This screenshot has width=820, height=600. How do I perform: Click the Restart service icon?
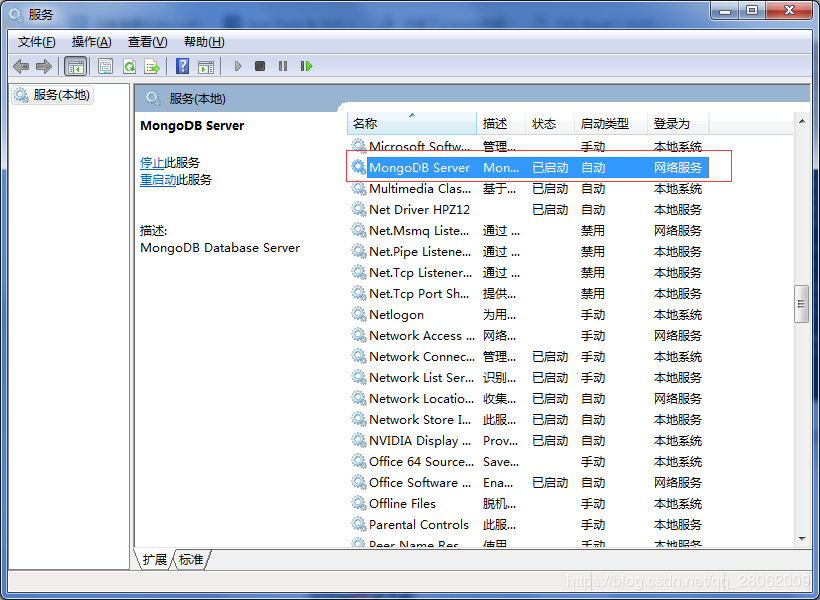[306, 66]
